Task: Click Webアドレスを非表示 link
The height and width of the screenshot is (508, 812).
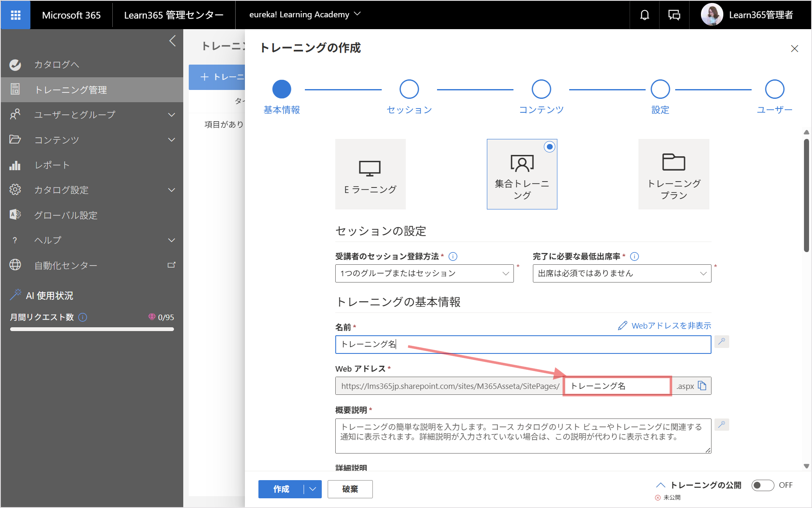Action: pyautogui.click(x=665, y=326)
